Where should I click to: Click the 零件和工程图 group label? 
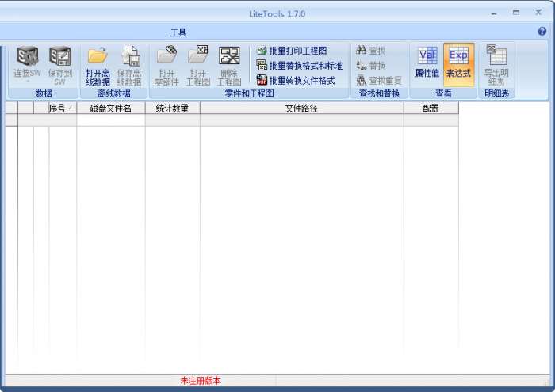pyautogui.click(x=249, y=93)
